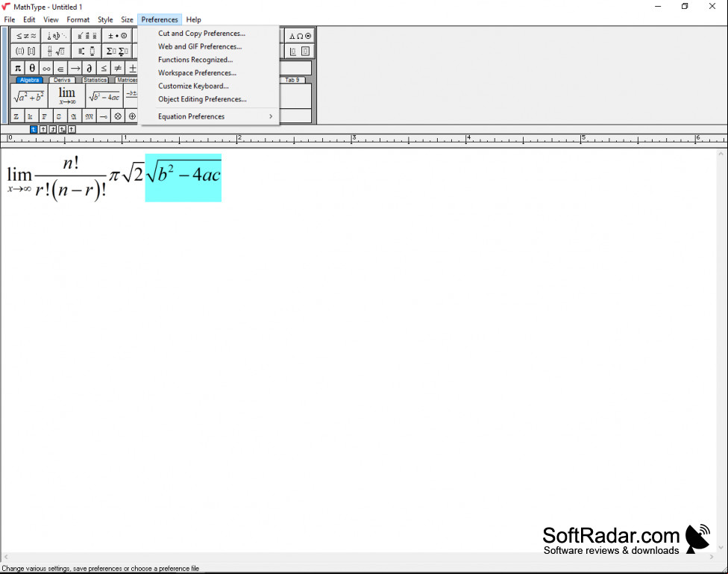Image resolution: width=728 pixels, height=574 pixels.
Task: Select the relational-aligned tab stop button
Action: coord(62,130)
